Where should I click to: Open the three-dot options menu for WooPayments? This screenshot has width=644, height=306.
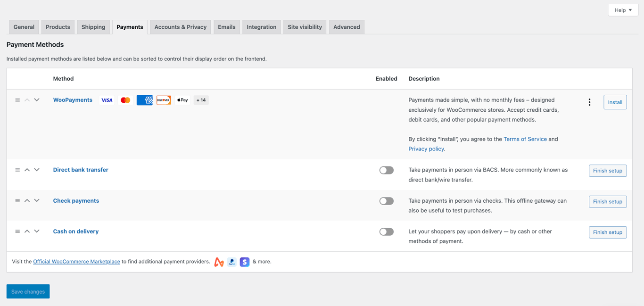click(x=589, y=101)
